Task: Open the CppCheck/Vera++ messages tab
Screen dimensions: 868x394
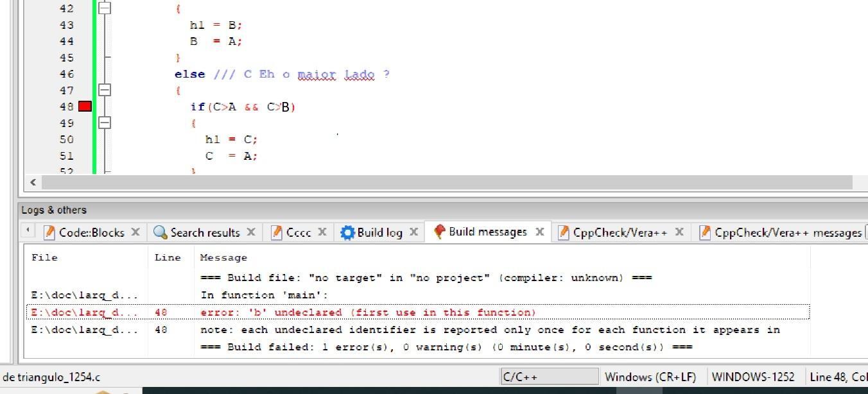Action: coord(781,232)
